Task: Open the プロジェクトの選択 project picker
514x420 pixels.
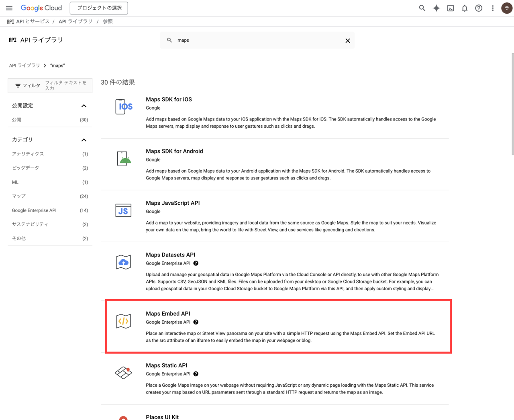Action: [x=99, y=8]
